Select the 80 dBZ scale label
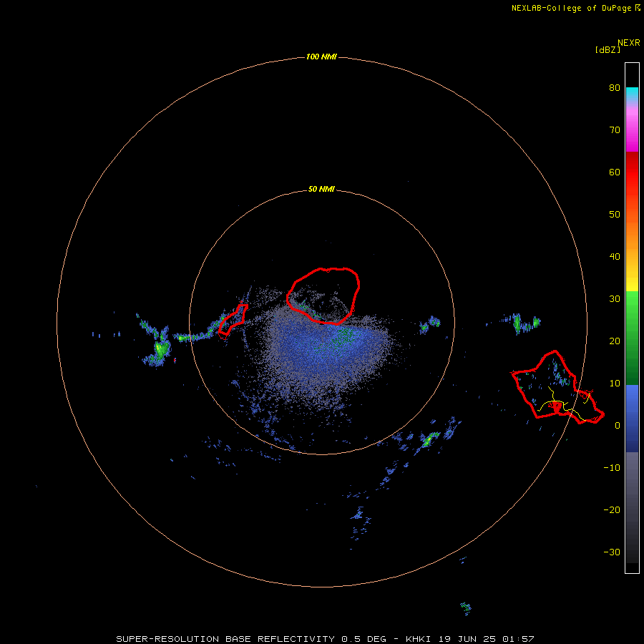The width and height of the screenshot is (644, 644). tap(615, 88)
